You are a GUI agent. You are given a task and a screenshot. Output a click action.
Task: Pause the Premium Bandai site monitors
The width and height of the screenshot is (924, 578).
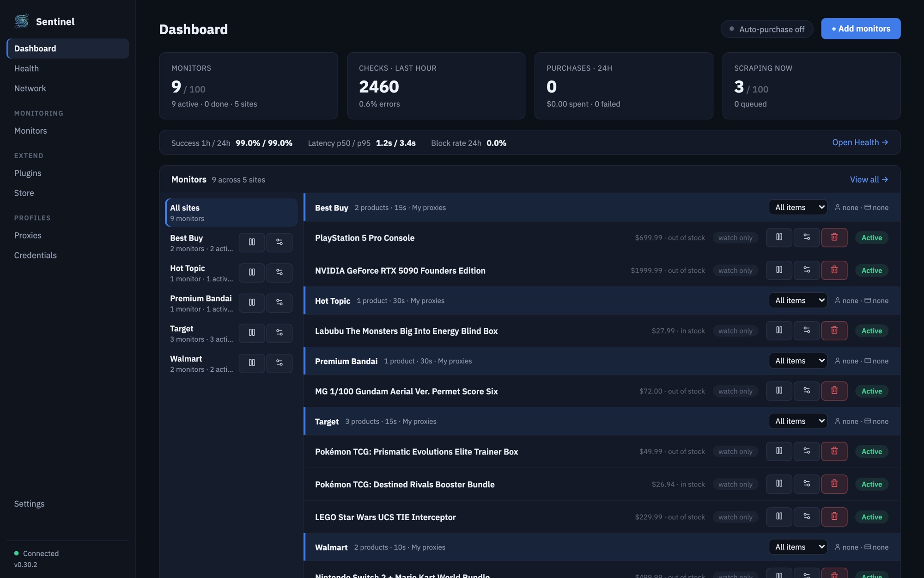click(252, 302)
